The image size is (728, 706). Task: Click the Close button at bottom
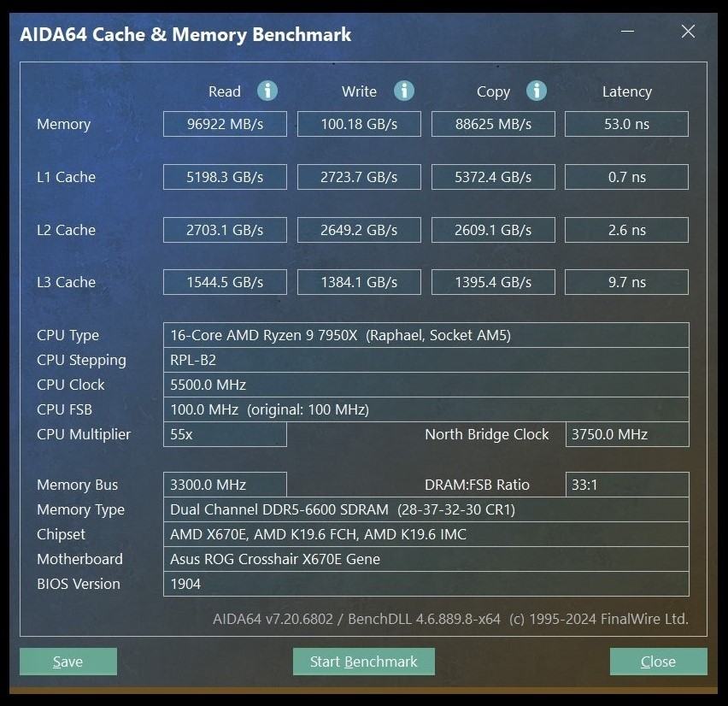tap(658, 662)
